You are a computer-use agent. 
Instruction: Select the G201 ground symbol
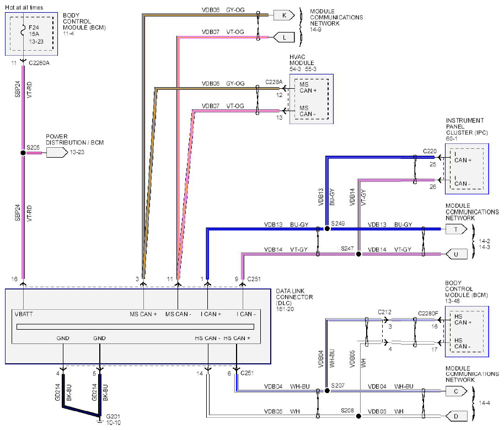tap(100, 420)
